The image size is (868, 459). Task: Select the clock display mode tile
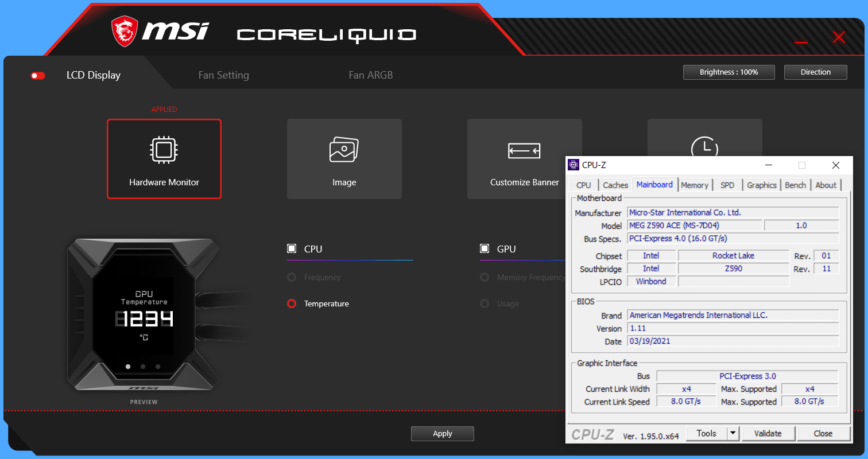point(705,138)
